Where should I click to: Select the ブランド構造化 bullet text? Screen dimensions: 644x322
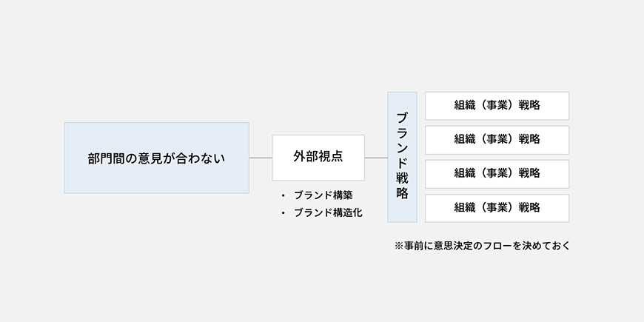pyautogui.click(x=328, y=212)
